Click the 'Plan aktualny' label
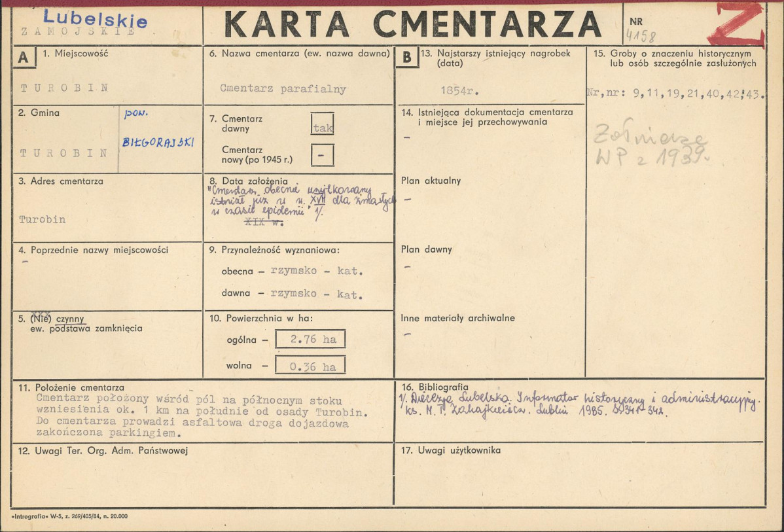This screenshot has height=532, width=784. [x=431, y=181]
